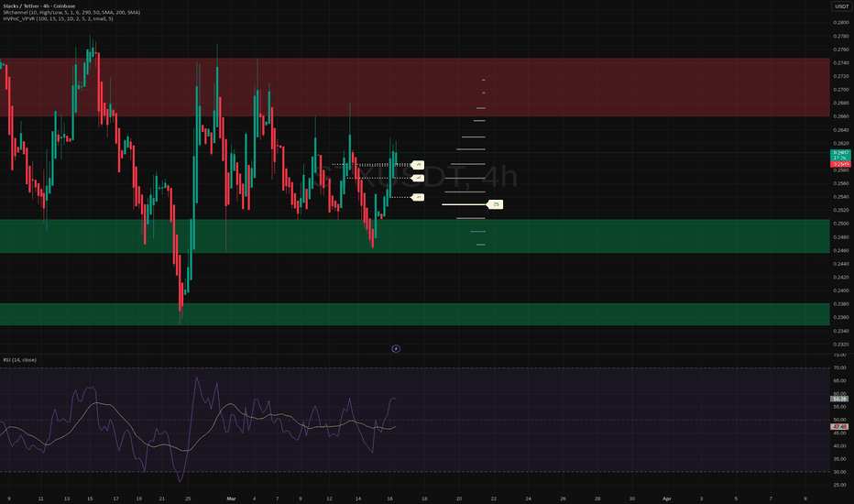This screenshot has width=854, height=504.
Task: Click the topmost cream level tag near candles
Action: [418, 165]
